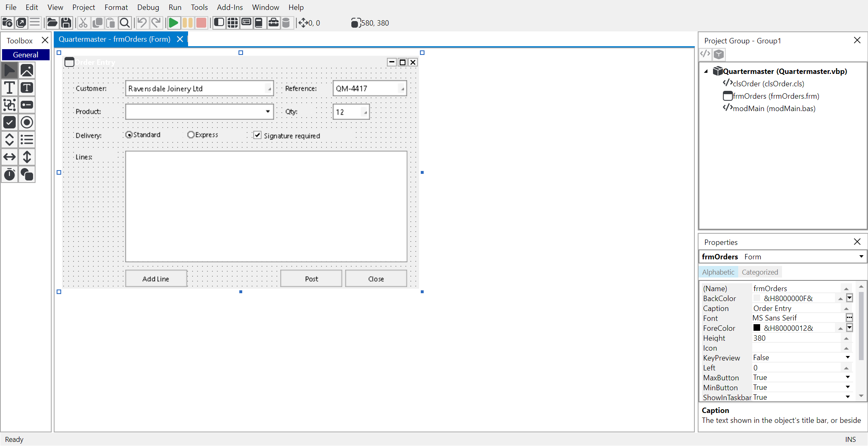Select the CheckBox tool in the Toolbox
The height and width of the screenshot is (446, 868).
(x=10, y=123)
